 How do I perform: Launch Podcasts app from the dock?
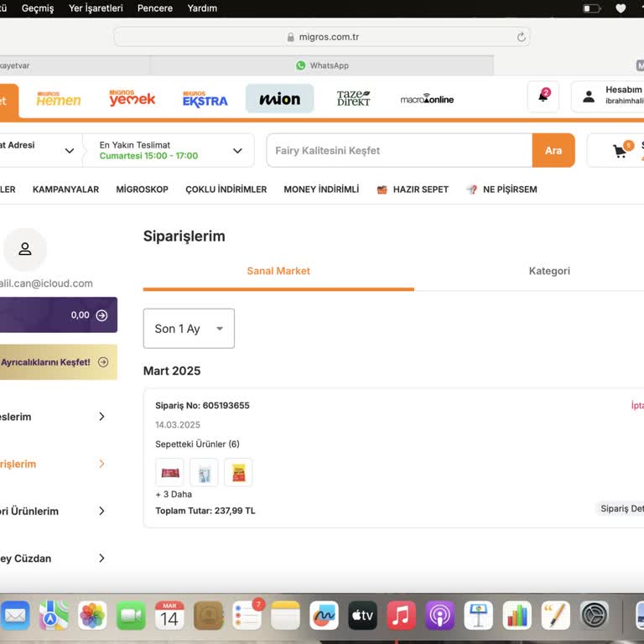pyautogui.click(x=439, y=615)
